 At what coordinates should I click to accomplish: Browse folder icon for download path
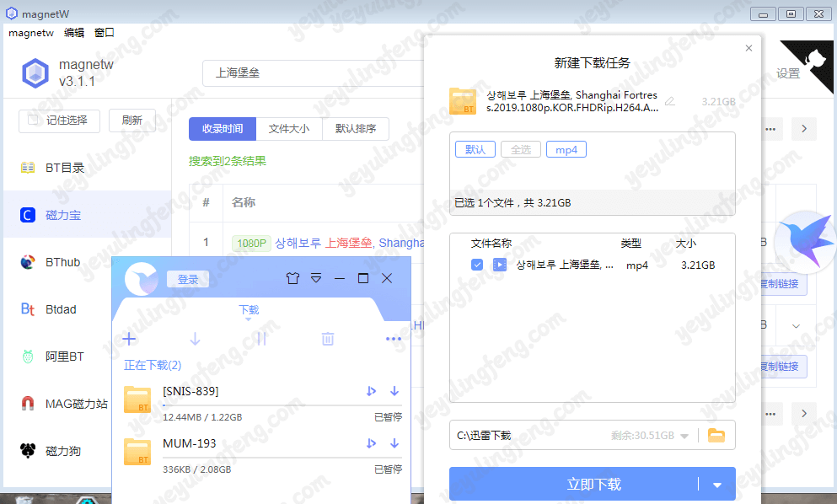(x=716, y=436)
